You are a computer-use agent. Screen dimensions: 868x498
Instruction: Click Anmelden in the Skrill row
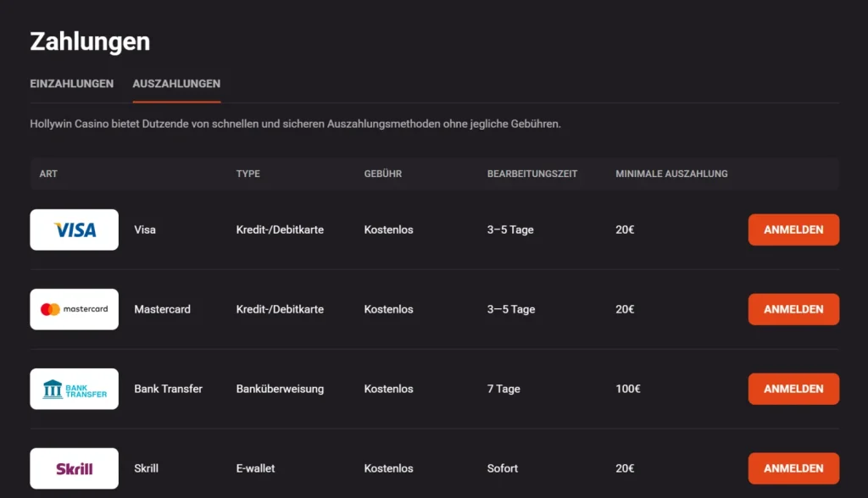[x=793, y=468]
